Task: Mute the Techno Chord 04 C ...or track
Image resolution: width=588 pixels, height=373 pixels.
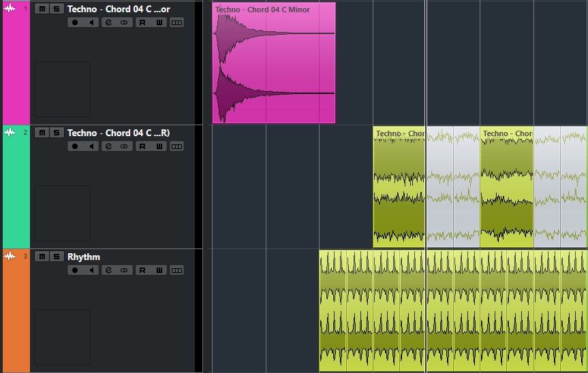Action: coord(42,9)
